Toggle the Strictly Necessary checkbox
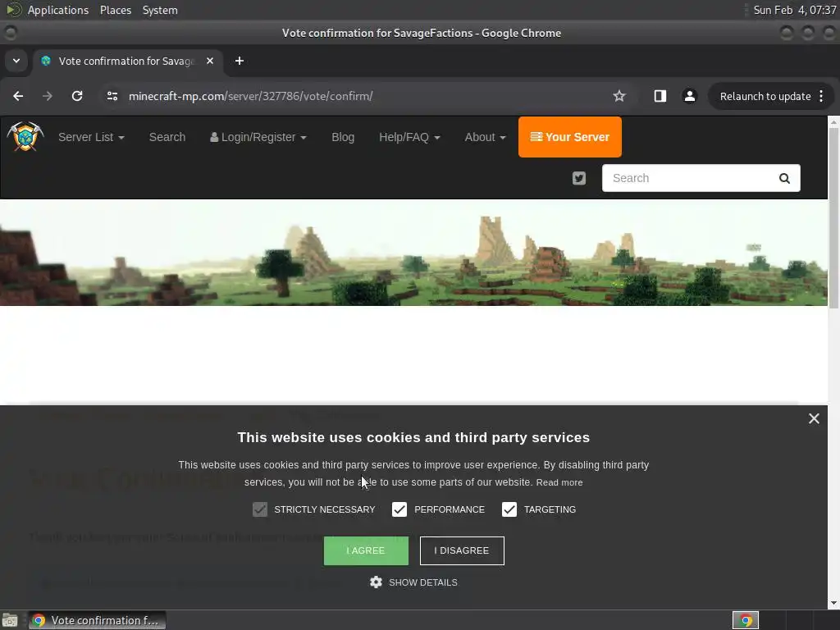 click(260, 509)
